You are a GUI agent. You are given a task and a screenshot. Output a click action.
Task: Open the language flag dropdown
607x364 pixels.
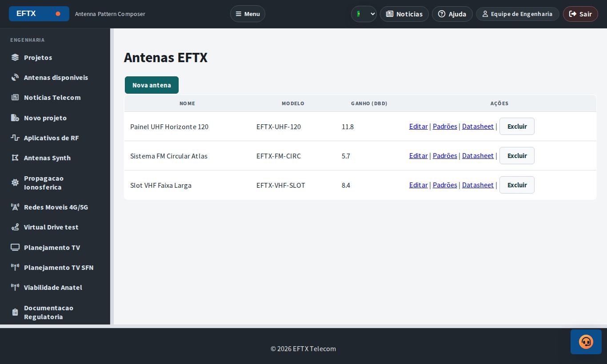(x=364, y=14)
